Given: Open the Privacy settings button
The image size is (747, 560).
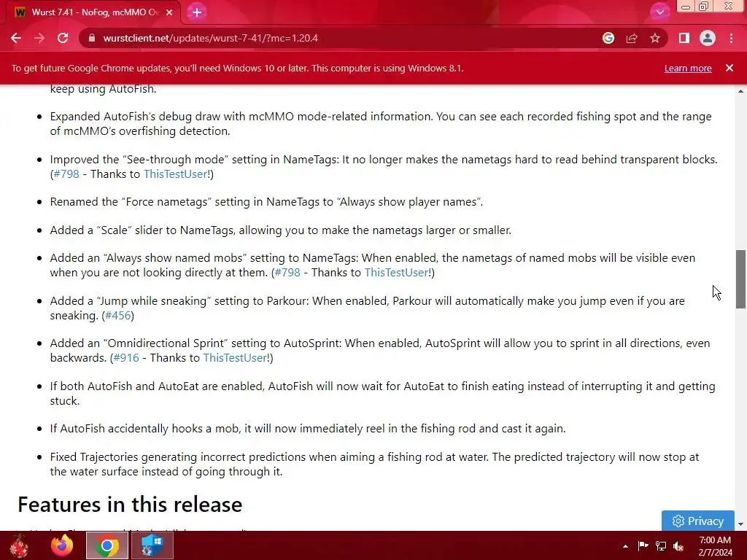Looking at the screenshot, I should coord(698,521).
